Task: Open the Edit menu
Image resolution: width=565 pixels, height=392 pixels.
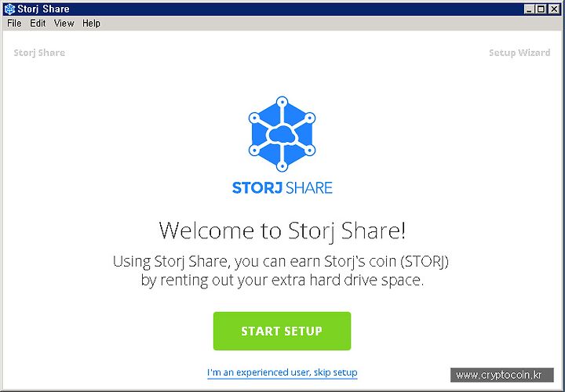Action: tap(38, 24)
